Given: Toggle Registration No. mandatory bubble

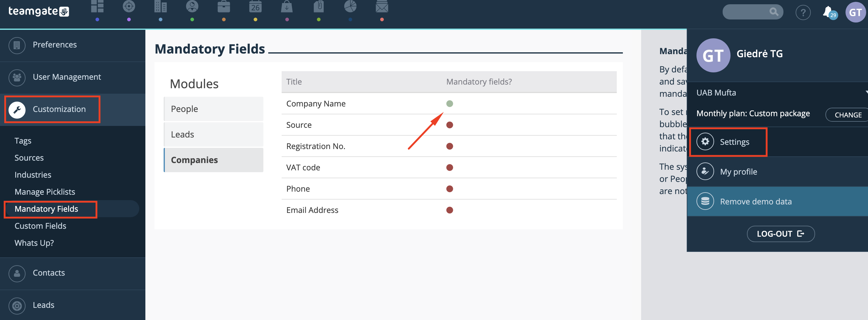Looking at the screenshot, I should pos(450,146).
